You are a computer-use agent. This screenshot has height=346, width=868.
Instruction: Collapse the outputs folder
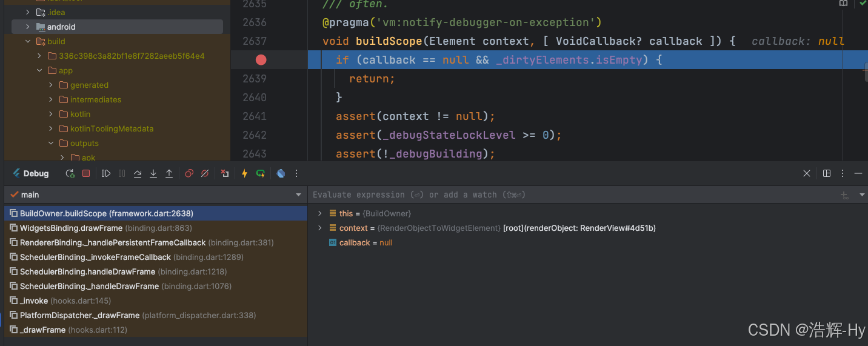51,143
